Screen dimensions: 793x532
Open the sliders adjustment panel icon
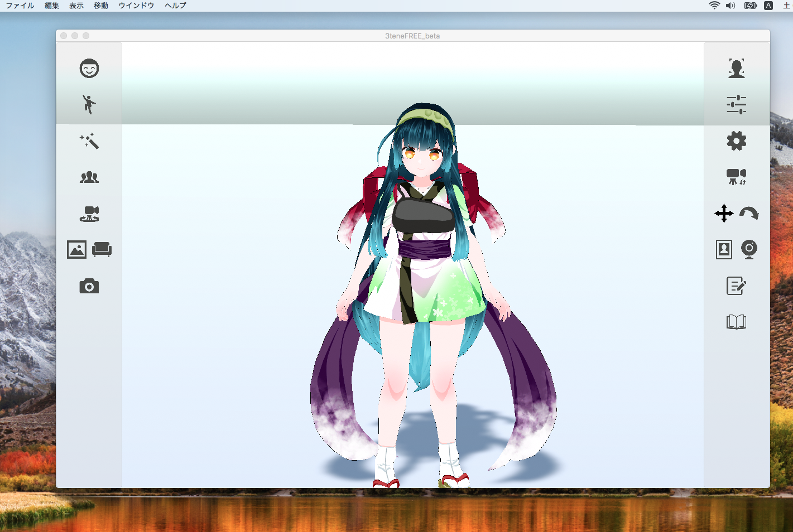[x=737, y=104]
